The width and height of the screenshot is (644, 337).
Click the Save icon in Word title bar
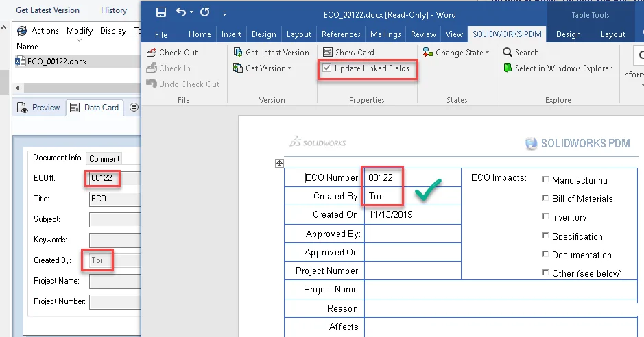click(160, 12)
